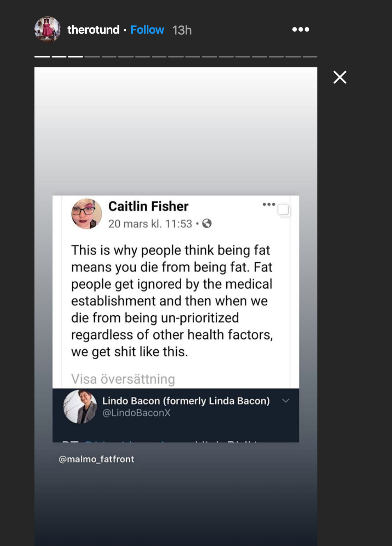Click the Caitlin Fisher name heading

(148, 206)
